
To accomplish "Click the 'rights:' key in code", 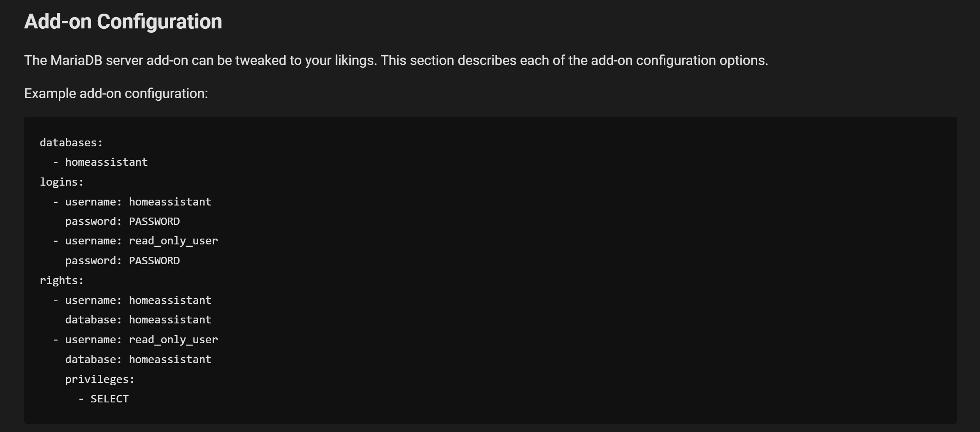I will [62, 280].
